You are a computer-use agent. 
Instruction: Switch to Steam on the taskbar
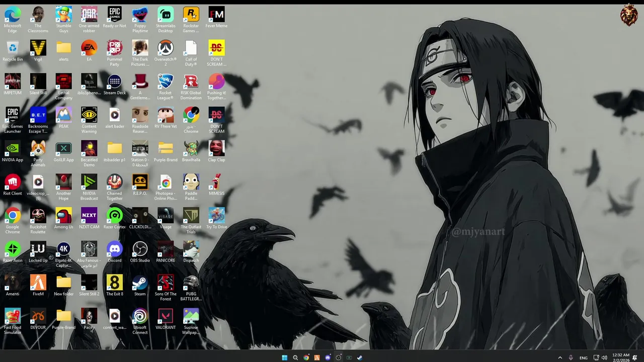click(x=360, y=357)
